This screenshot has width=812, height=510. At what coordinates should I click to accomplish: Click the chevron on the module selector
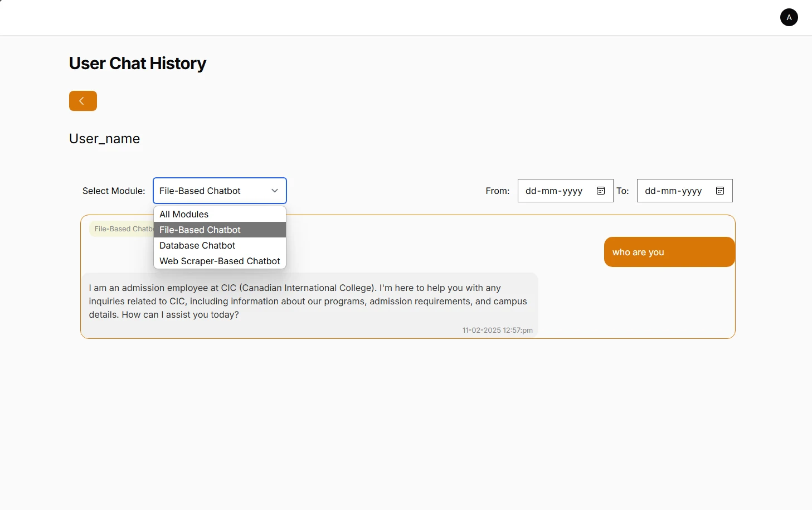274,191
